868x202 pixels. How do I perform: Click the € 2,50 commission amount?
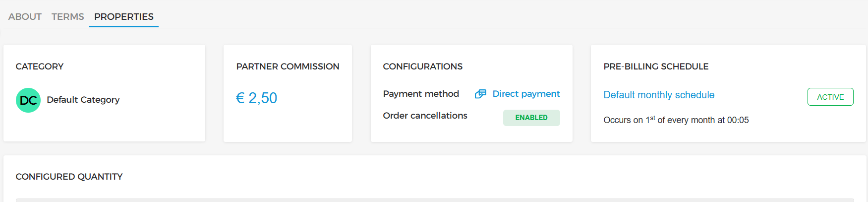point(256,98)
